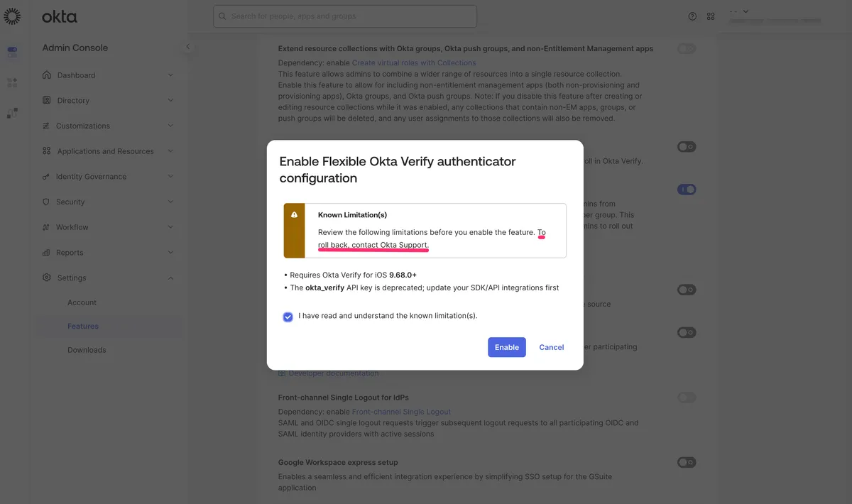Click the Okta sunburst logo icon
The width and height of the screenshot is (852, 504).
click(12, 16)
